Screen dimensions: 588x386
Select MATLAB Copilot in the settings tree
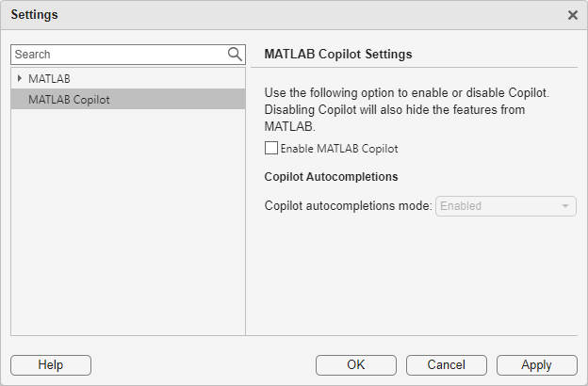(x=69, y=99)
